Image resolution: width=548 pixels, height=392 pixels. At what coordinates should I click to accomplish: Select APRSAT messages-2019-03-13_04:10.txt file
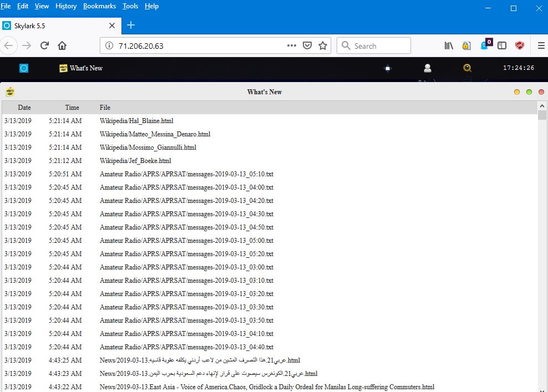pos(186,333)
